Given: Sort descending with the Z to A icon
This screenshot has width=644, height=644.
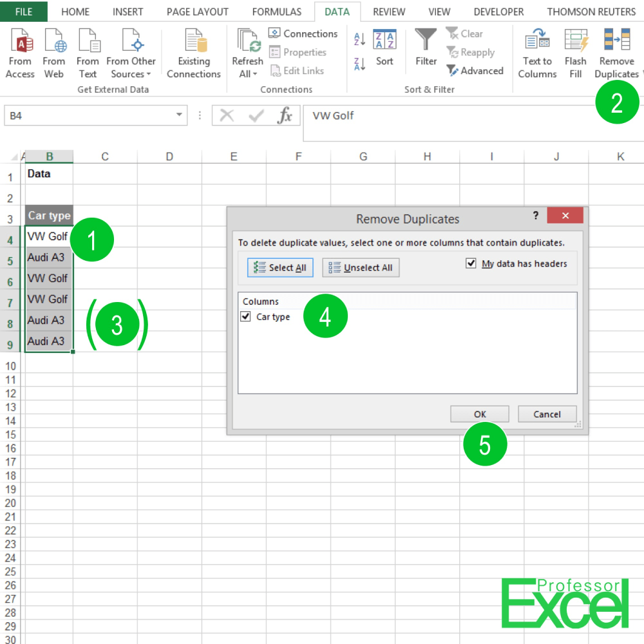Looking at the screenshot, I should click(359, 64).
